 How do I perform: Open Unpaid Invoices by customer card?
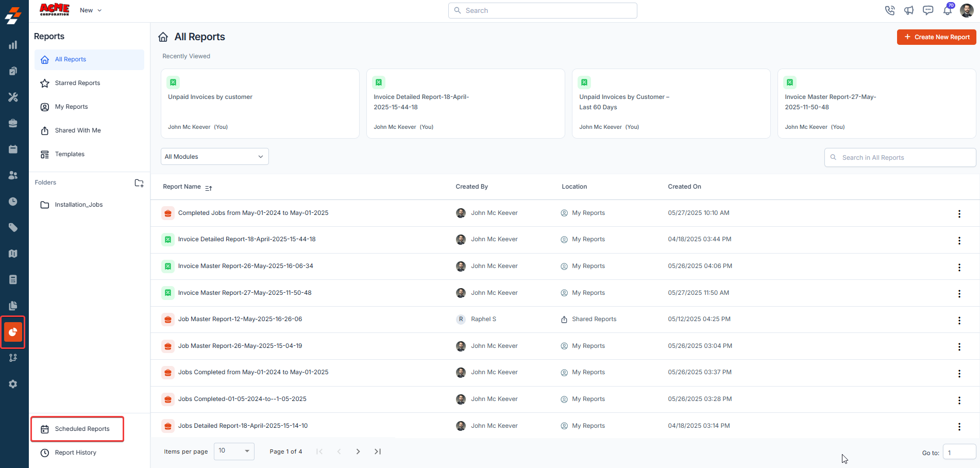tap(260, 104)
